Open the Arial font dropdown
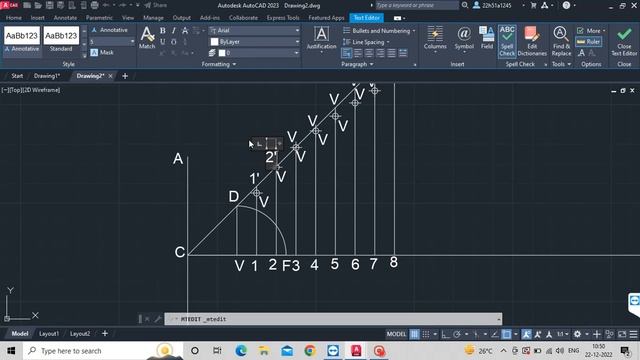Image resolution: width=640 pixels, height=360 pixels. click(x=297, y=31)
